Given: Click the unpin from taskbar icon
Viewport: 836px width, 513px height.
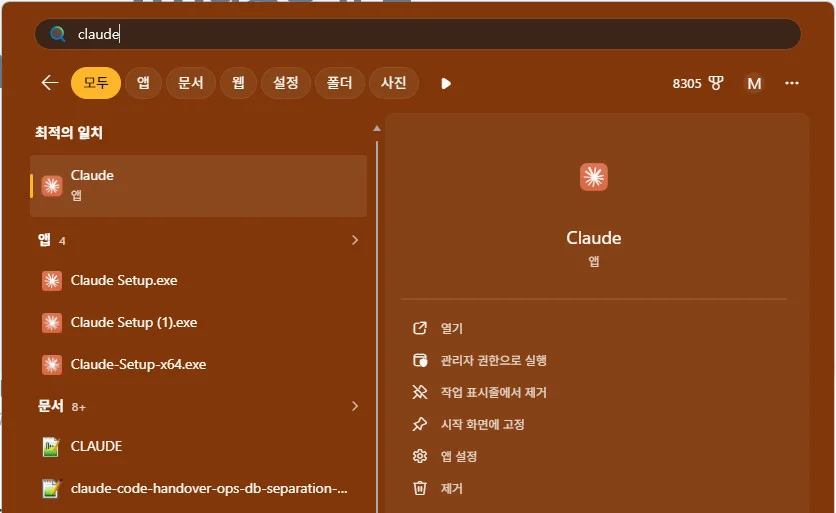Looking at the screenshot, I should pos(420,392).
